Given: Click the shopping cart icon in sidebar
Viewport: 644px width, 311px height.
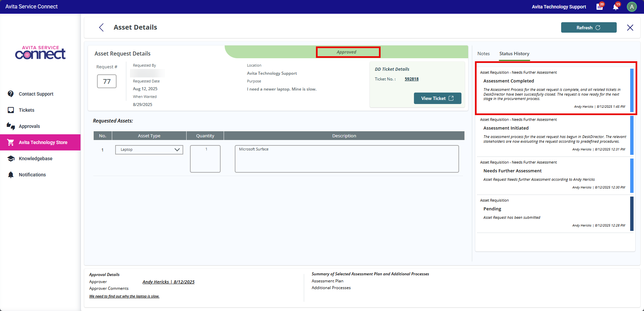Looking at the screenshot, I should point(11,142).
